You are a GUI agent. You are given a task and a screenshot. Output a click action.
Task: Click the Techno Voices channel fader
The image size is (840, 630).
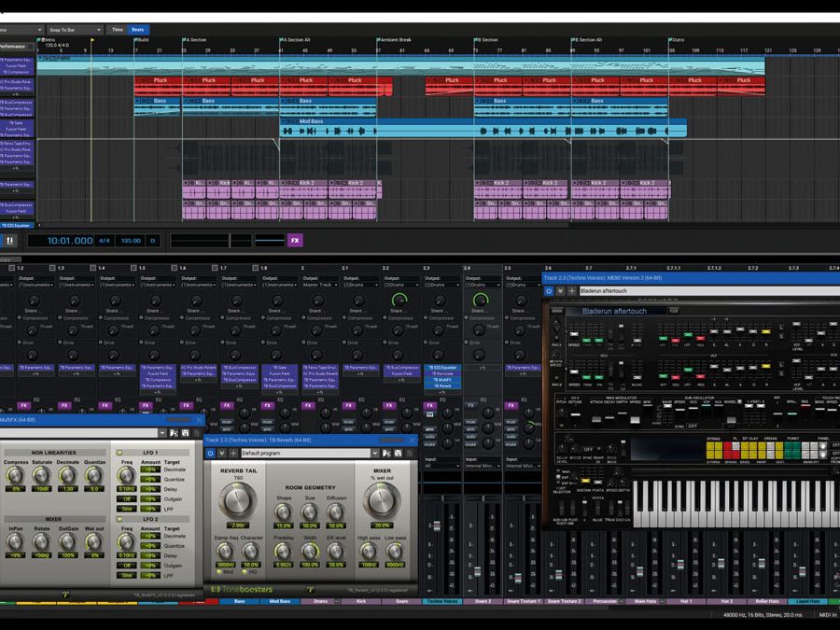(x=436, y=527)
